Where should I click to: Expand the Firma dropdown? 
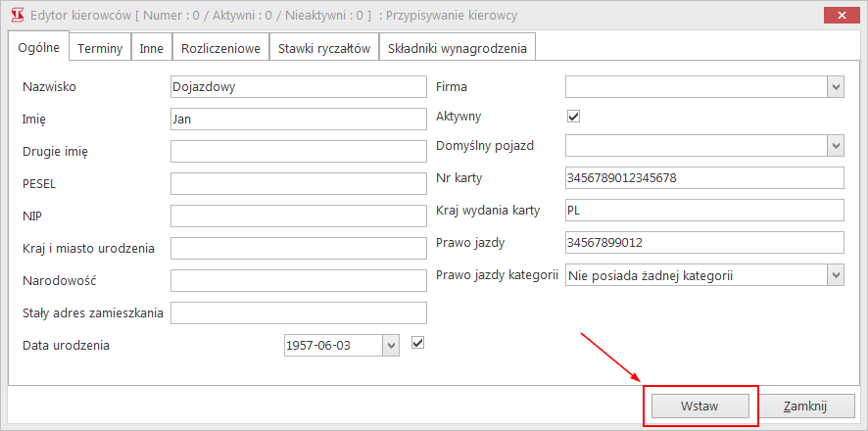[x=836, y=87]
